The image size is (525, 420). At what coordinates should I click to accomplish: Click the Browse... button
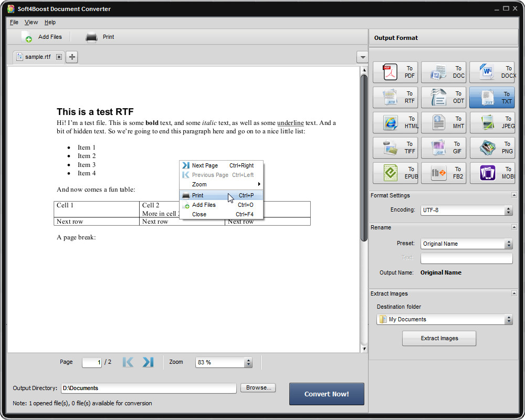(258, 387)
